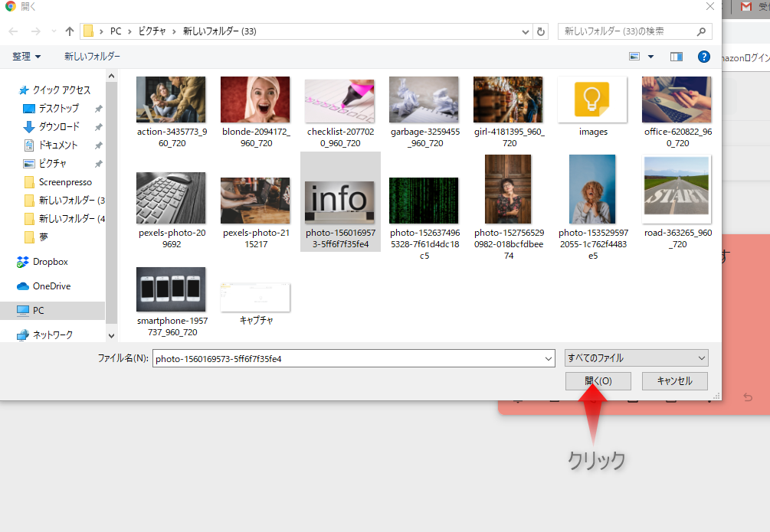This screenshot has height=532, width=770.
Task: Toggle the preview pane icon
Action: 677,57
